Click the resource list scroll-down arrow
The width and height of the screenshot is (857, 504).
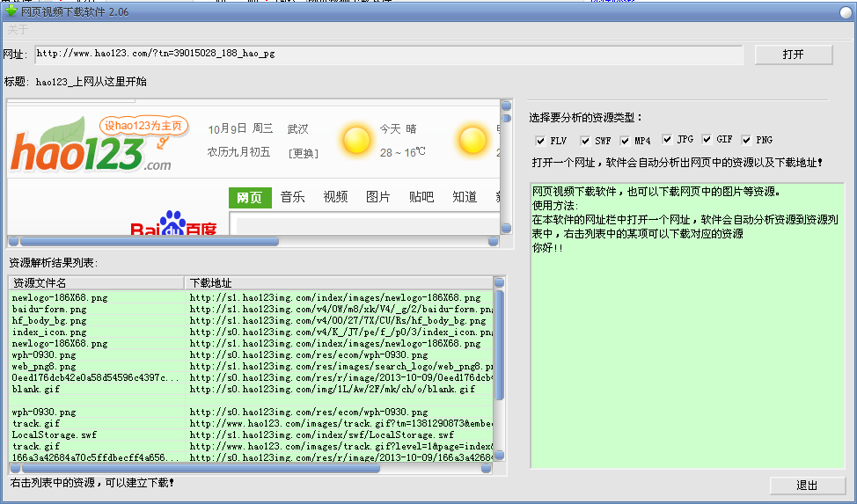pyautogui.click(x=499, y=456)
